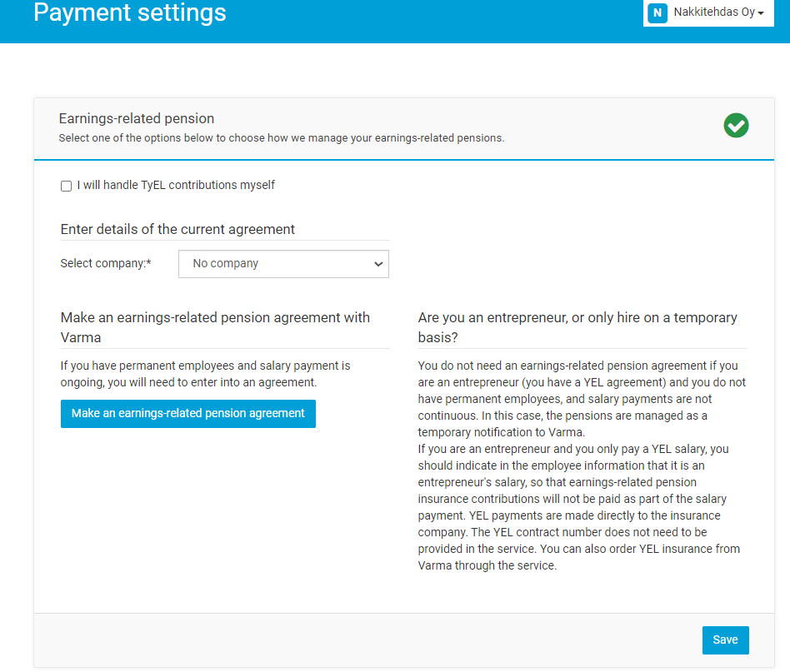Click the 'Payment settings' page title
The height and width of the screenshot is (672, 790).
click(130, 13)
